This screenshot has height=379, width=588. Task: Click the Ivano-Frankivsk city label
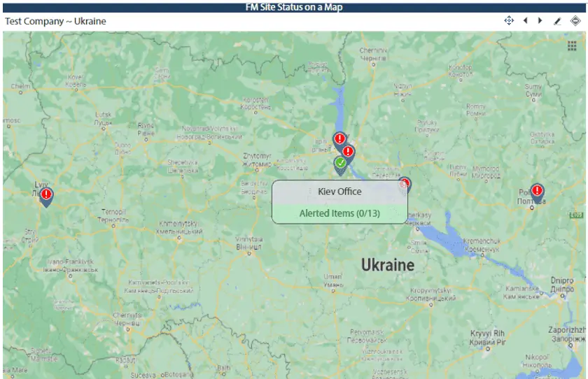[70, 266]
